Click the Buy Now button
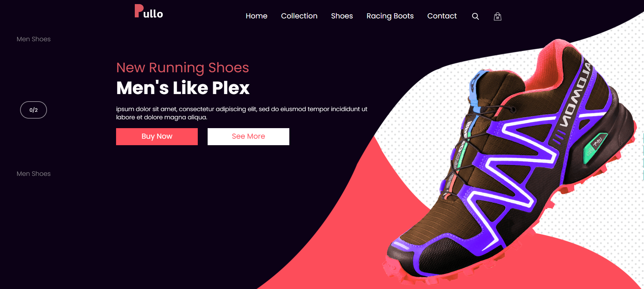Viewport: 644px width, 289px height. click(x=157, y=137)
